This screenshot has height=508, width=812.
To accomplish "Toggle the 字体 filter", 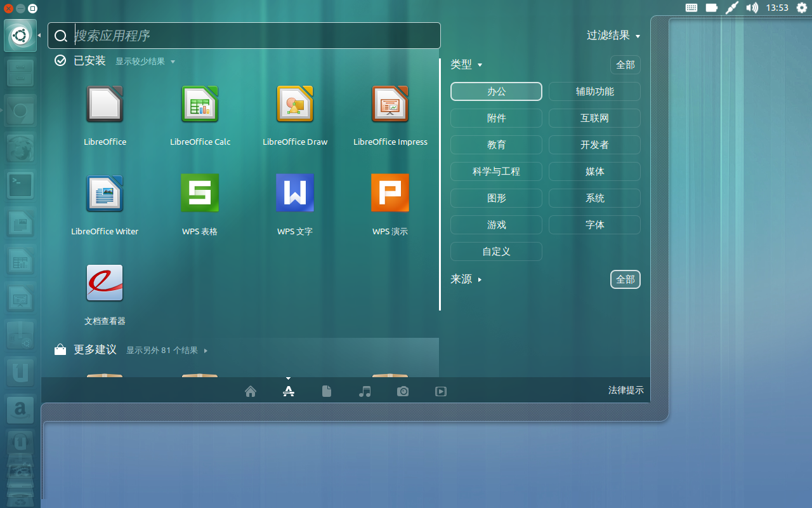I will point(594,225).
